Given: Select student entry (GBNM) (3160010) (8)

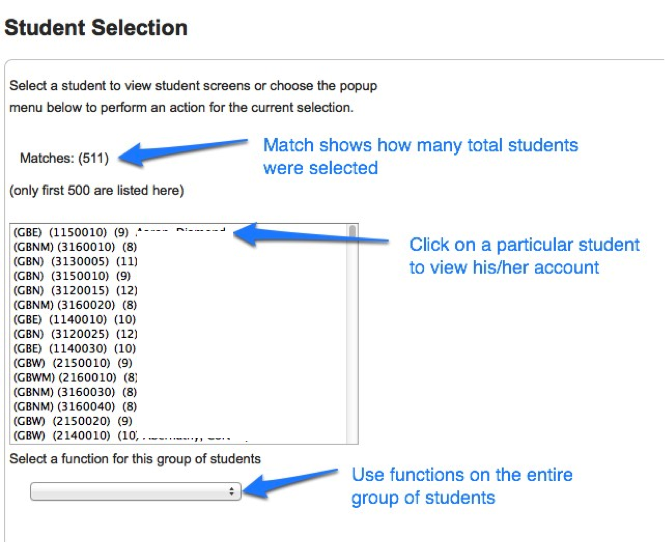Looking at the screenshot, I should pos(75,246).
